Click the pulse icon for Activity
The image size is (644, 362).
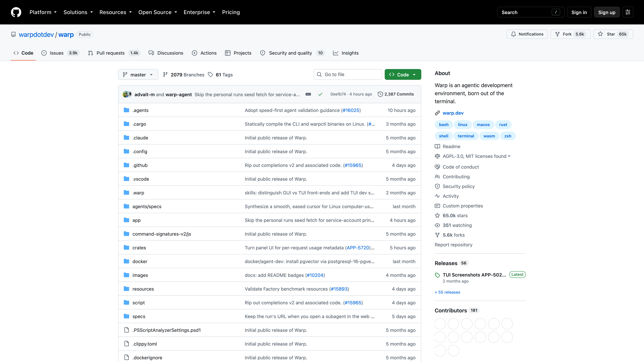(x=437, y=196)
